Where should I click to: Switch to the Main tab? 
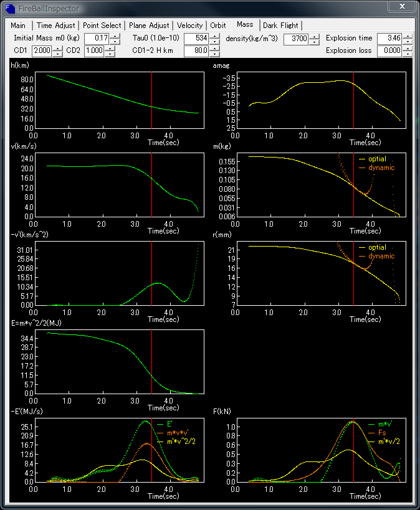[18, 26]
